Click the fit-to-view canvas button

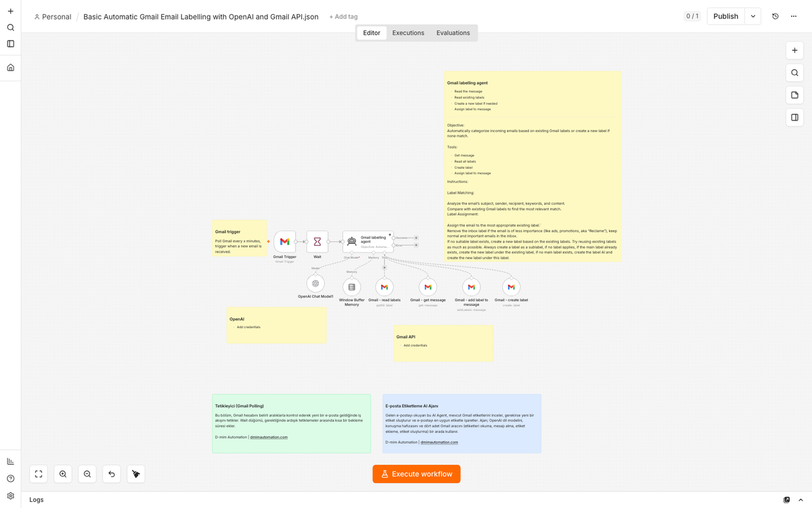coord(39,474)
